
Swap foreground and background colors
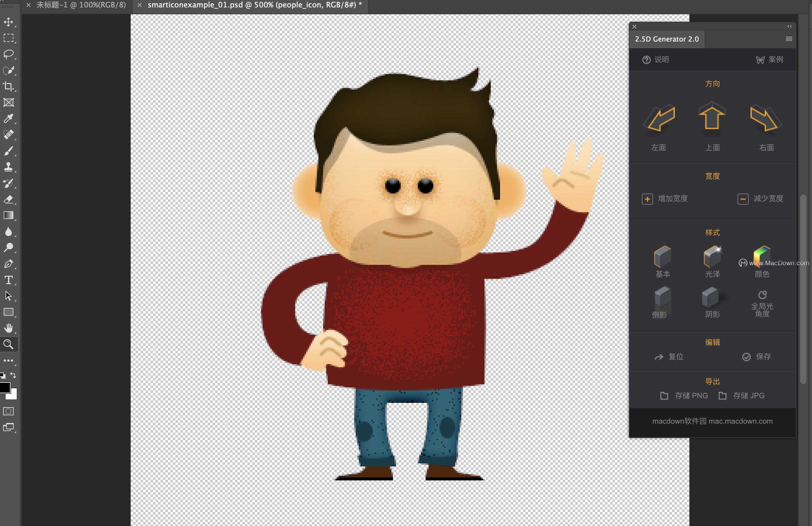point(13,375)
